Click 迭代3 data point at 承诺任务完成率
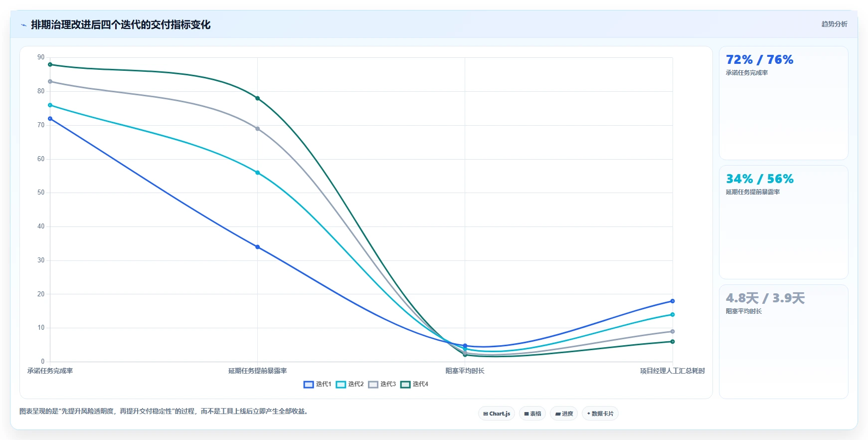868x440 pixels. point(50,81)
